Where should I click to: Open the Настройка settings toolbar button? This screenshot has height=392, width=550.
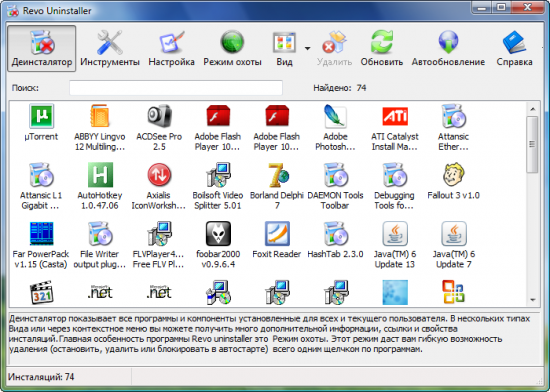(171, 48)
